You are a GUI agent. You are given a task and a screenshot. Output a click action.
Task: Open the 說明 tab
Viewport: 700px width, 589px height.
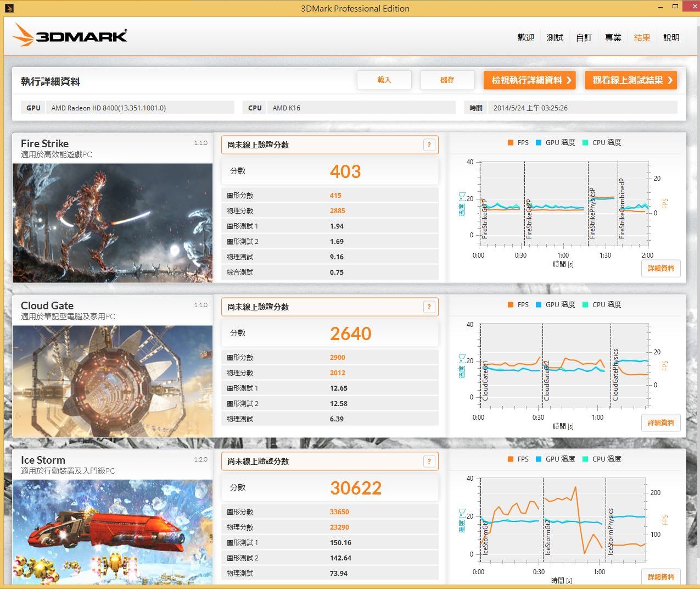coord(671,37)
